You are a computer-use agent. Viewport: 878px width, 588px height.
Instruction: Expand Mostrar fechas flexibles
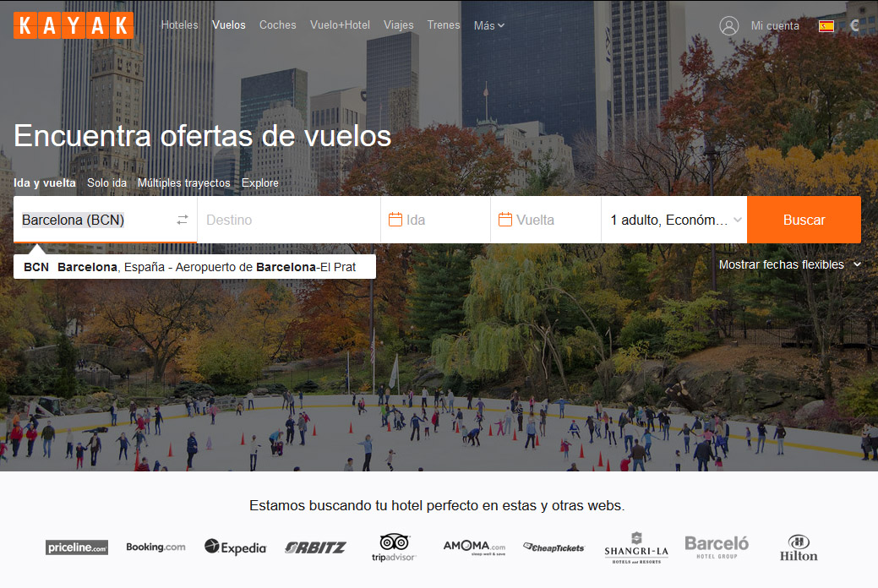point(789,264)
